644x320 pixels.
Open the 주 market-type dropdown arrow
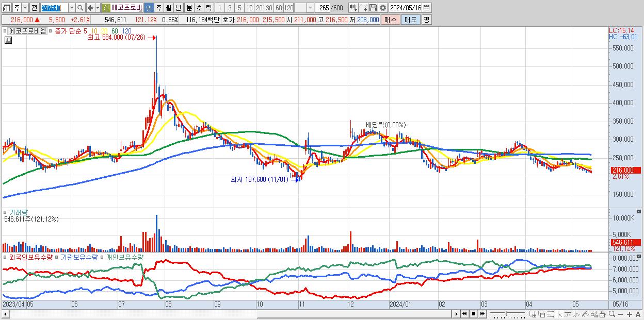coord(25,8)
